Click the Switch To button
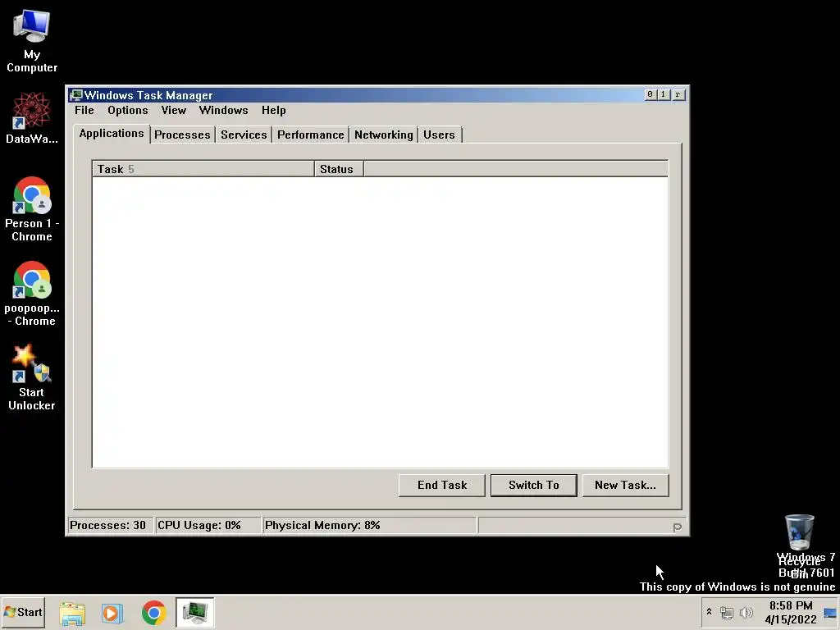This screenshot has height=630, width=840. tap(533, 486)
